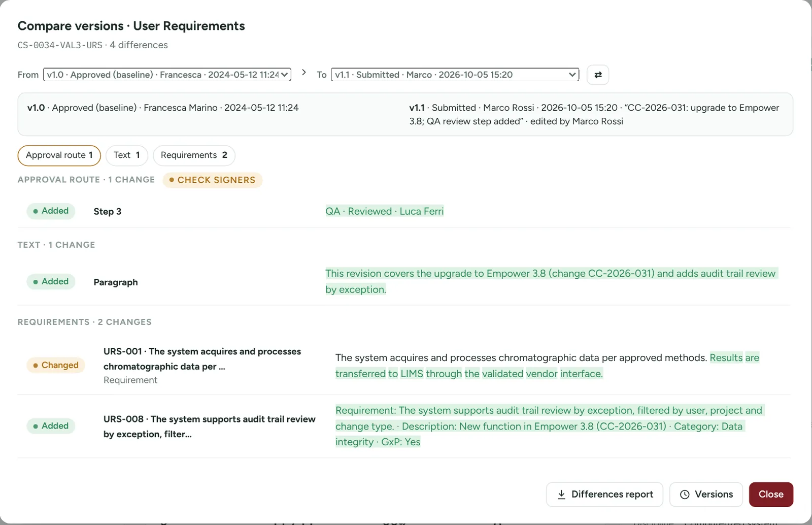
Task: Select the Text filter tab
Action: [127, 155]
